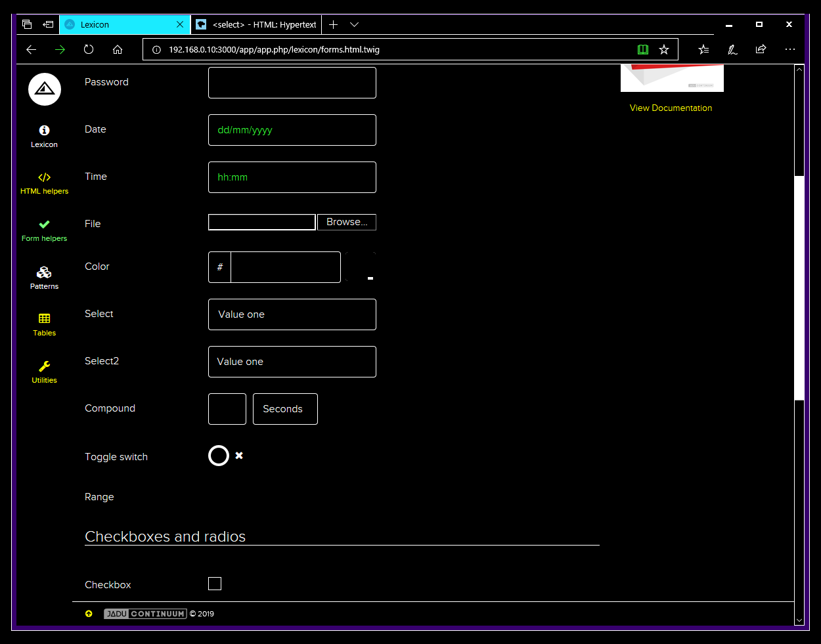This screenshot has height=644, width=821.
Task: Open the Select dropdown
Action: (x=292, y=314)
